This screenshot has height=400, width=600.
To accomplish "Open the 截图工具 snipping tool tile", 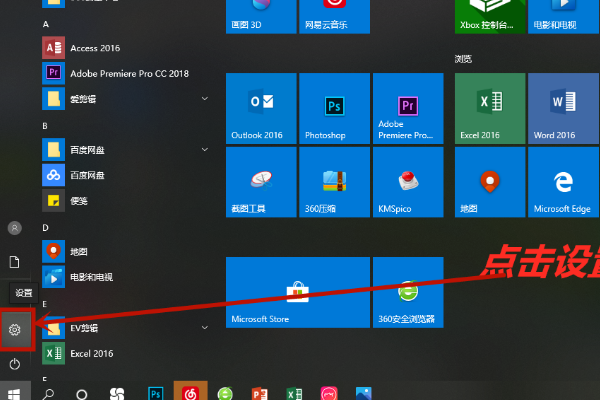I will 261,182.
